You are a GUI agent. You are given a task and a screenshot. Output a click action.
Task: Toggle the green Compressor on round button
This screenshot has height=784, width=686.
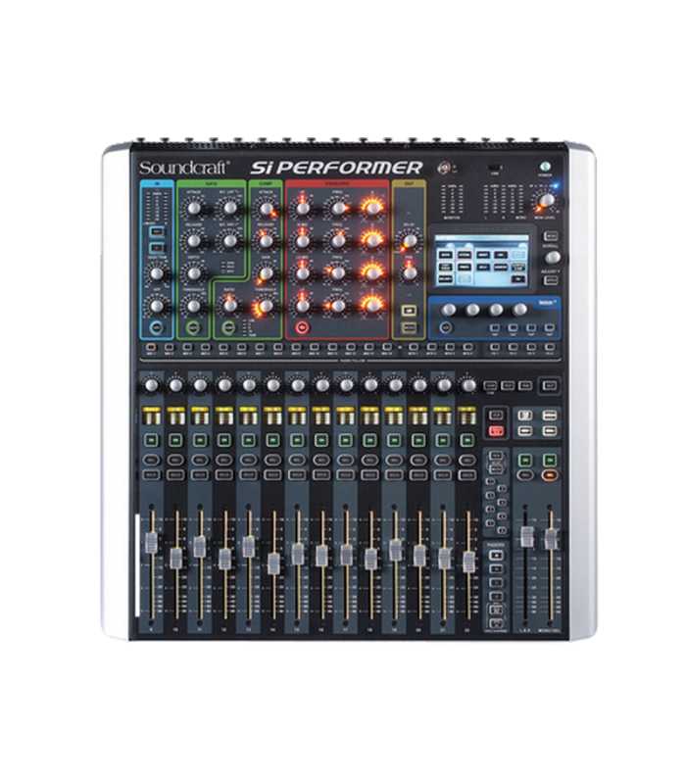(229, 327)
